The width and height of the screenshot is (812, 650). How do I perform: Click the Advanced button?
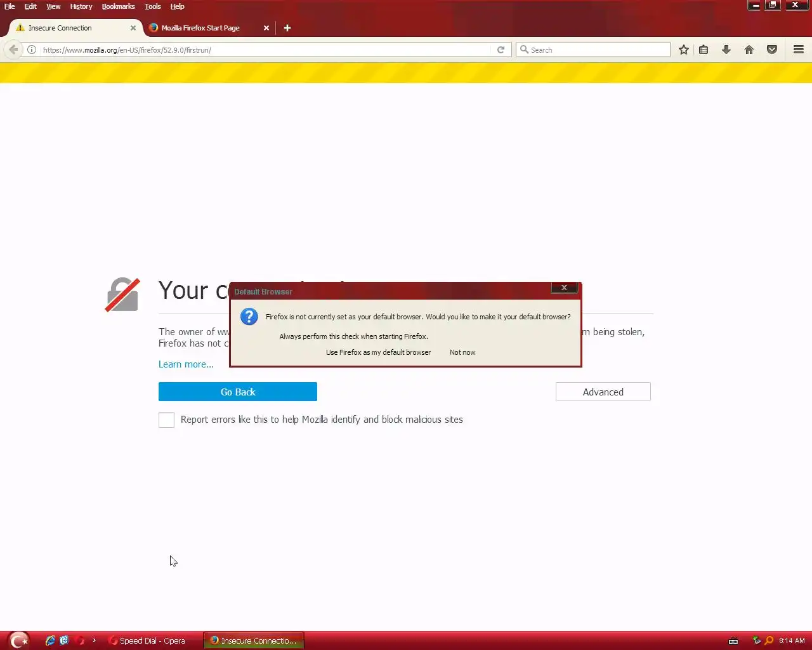pos(603,392)
